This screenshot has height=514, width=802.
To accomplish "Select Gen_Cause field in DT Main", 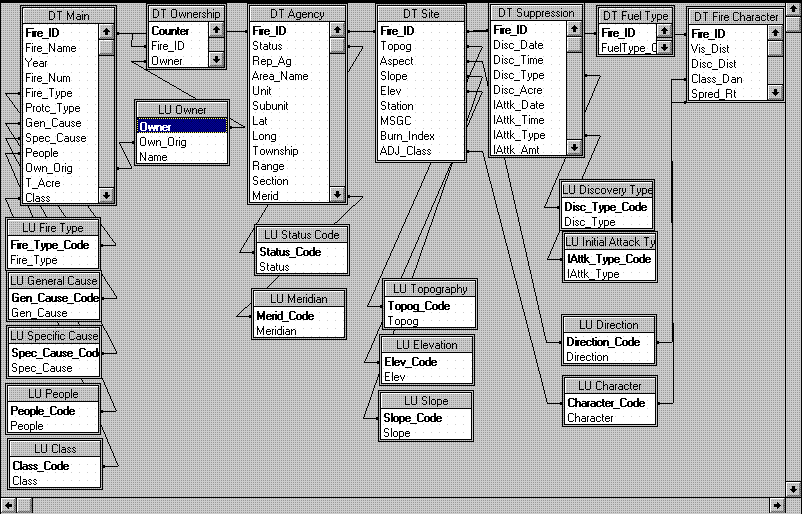I will coord(53,123).
